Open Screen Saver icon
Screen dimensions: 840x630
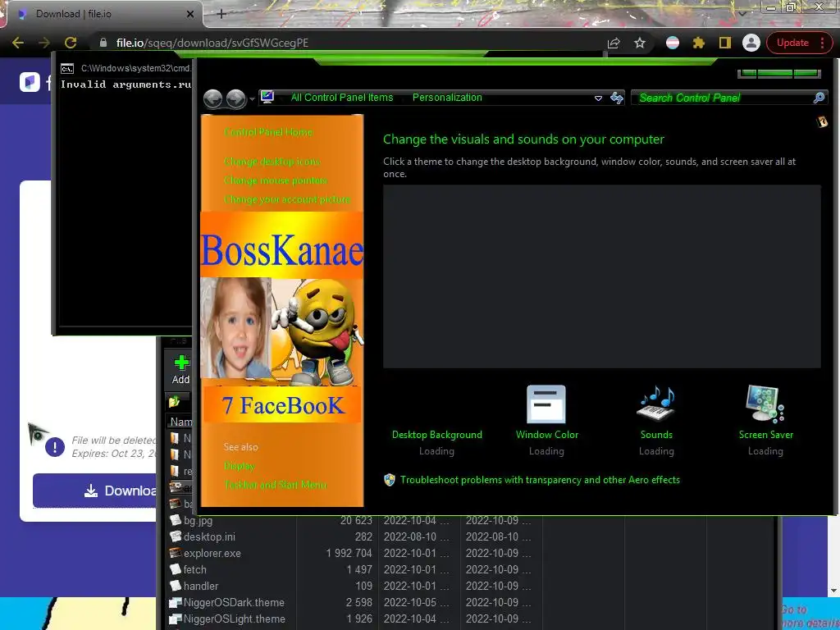coord(765,405)
